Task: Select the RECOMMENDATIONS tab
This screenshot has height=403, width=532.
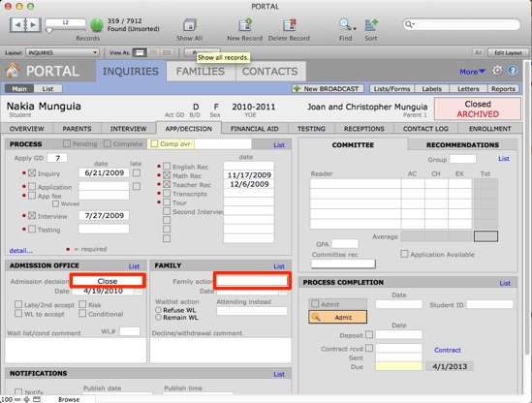Action: pos(462,145)
